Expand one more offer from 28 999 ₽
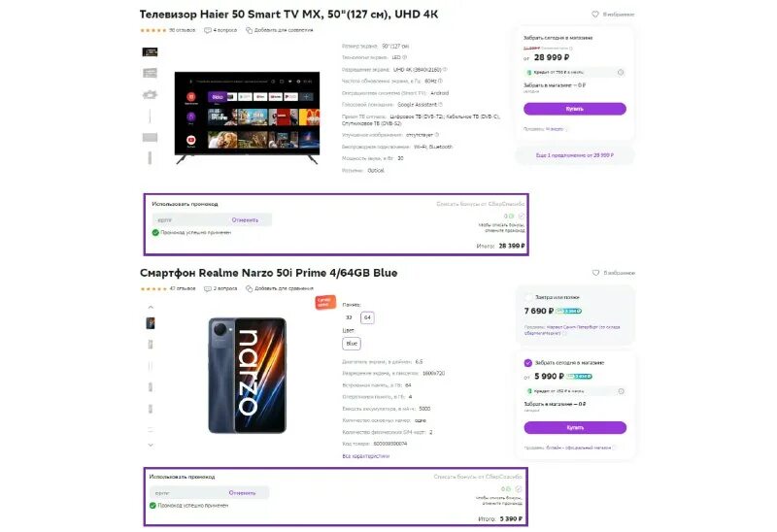The width and height of the screenshot is (777, 532). (575, 155)
